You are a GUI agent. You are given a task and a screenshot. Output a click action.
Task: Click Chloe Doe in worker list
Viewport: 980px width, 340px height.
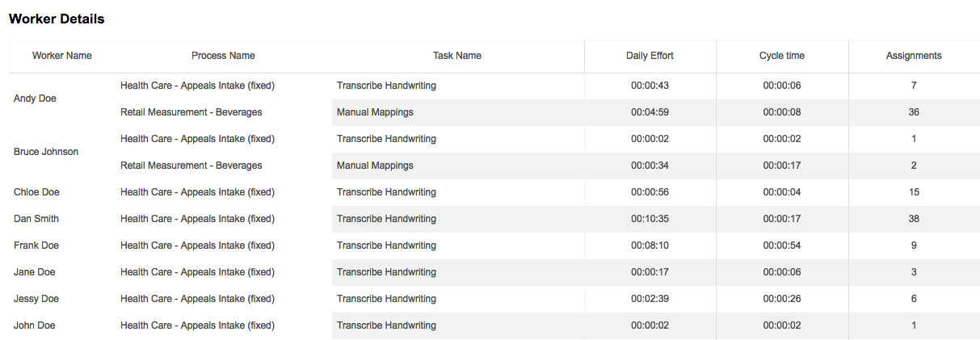(x=36, y=192)
